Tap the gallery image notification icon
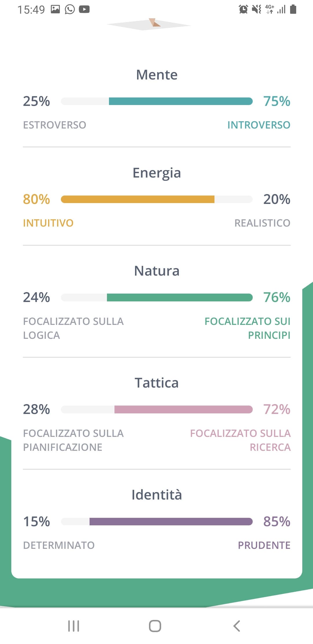Image resolution: width=313 pixels, height=644 pixels. [55, 10]
